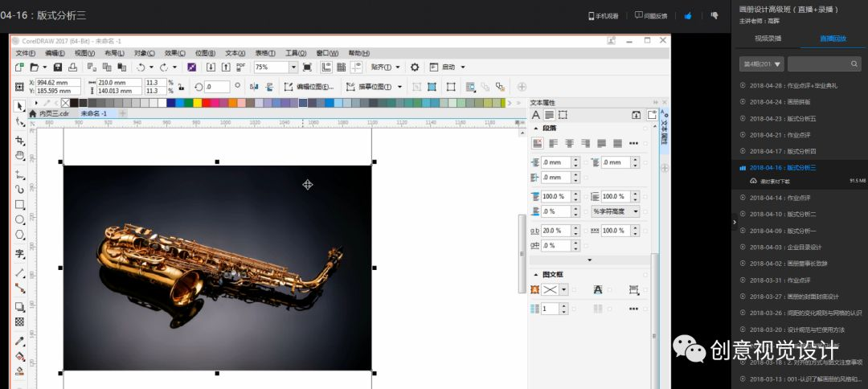868x389 pixels.
Task: Select the Color Eyedropper tool
Action: coord(20,341)
